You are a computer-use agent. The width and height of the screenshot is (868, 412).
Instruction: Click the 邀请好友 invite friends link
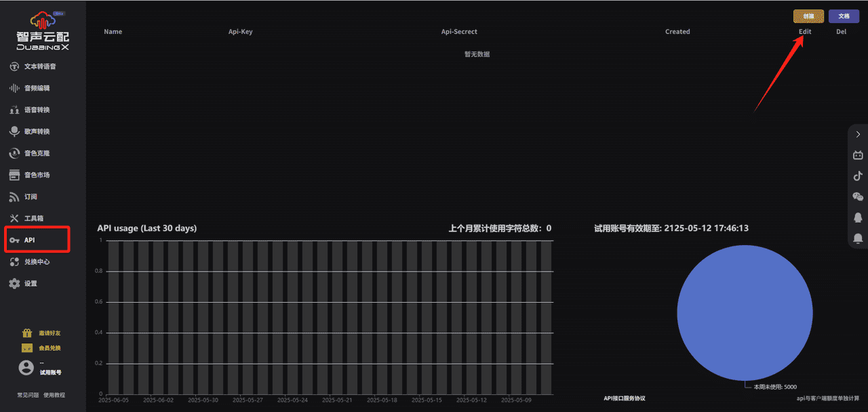[49, 333]
